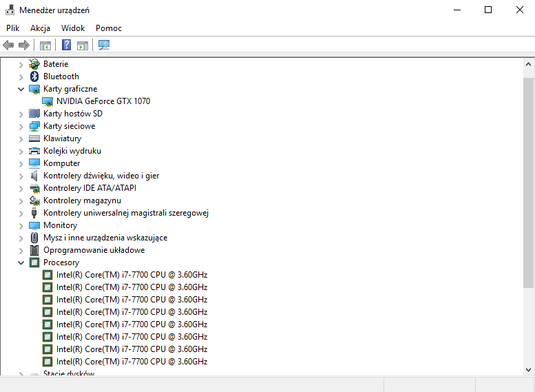Click the Kontrolery magazynu icon
Viewport: 535px width, 392px height.
pyautogui.click(x=34, y=200)
